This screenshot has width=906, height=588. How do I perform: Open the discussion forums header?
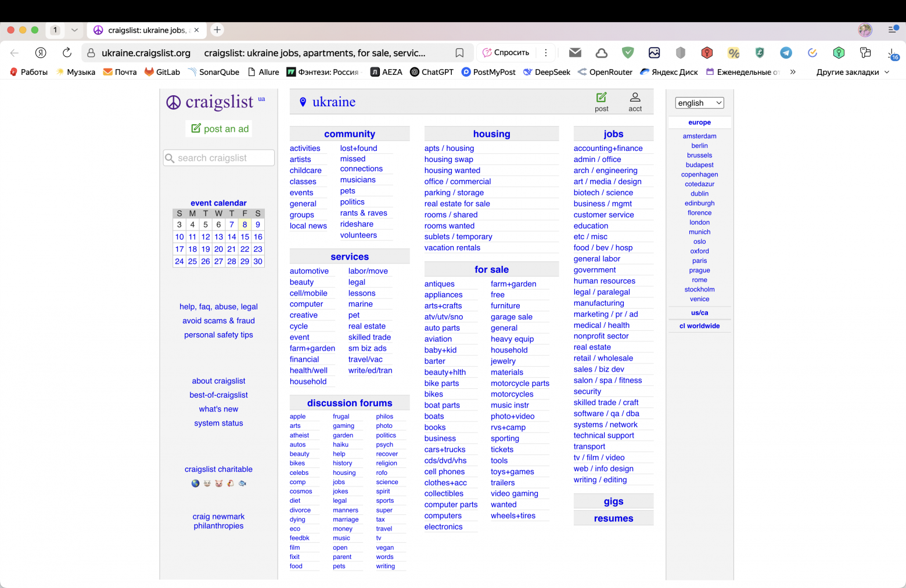[x=350, y=403]
